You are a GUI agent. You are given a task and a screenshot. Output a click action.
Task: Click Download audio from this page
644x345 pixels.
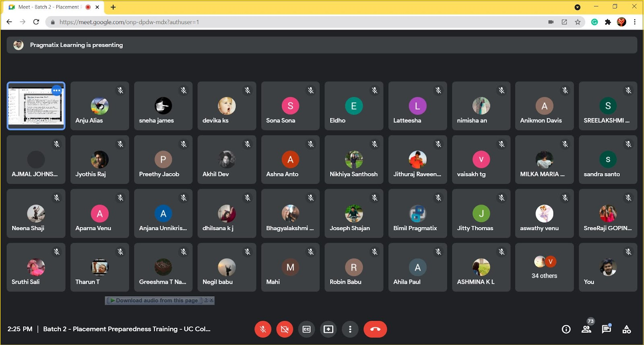coord(157,300)
